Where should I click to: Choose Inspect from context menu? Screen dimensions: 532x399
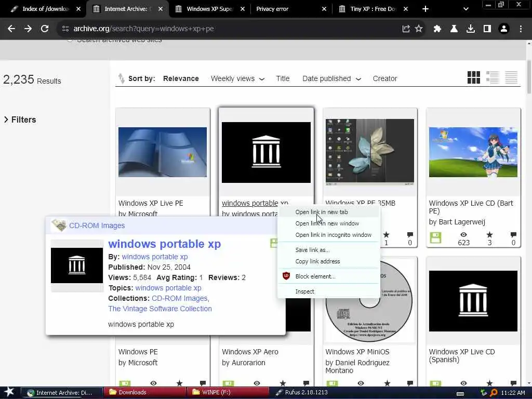point(328,291)
